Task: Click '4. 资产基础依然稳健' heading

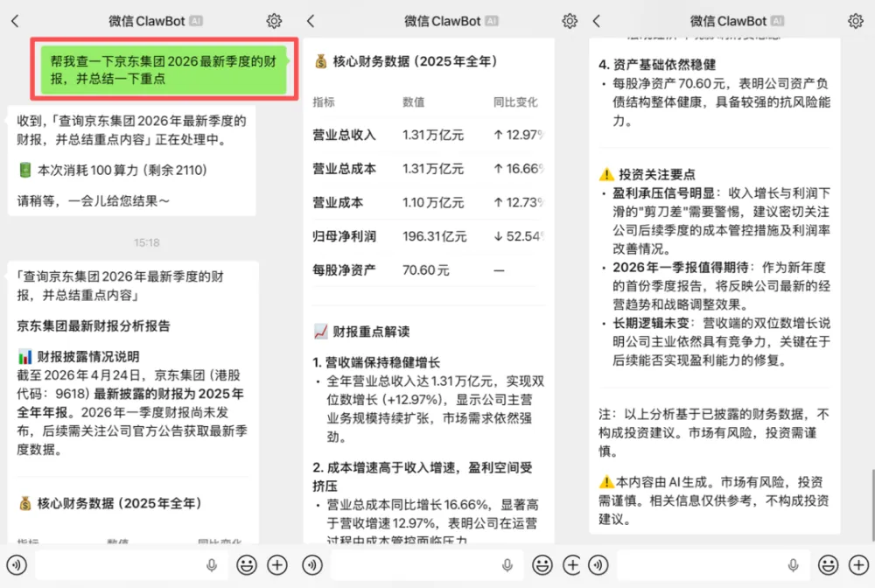Action: [x=657, y=65]
